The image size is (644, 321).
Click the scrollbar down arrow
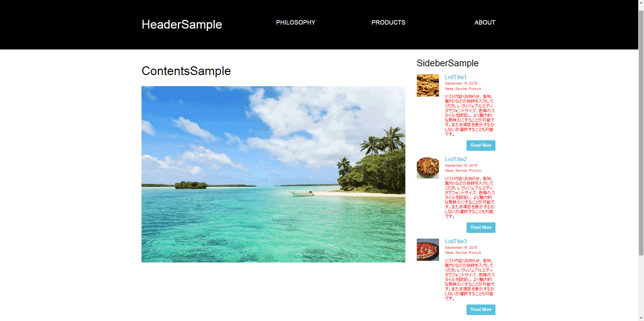pyautogui.click(x=641, y=318)
